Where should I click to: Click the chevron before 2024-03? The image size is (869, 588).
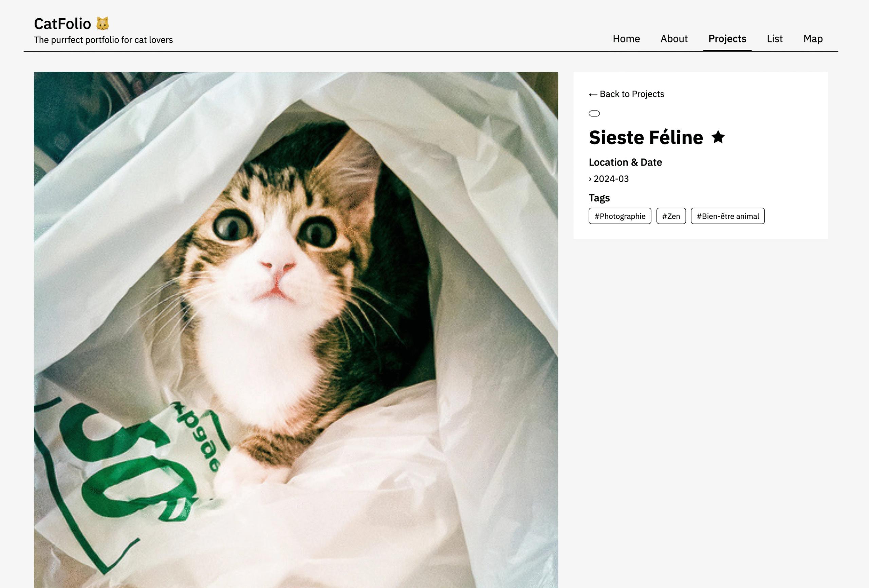pyautogui.click(x=591, y=179)
